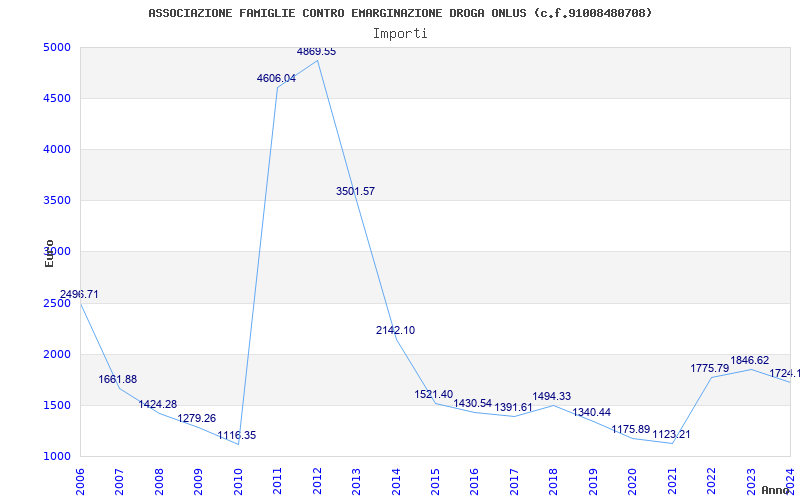Select the 1175.89 value label
The width and height of the screenshot is (800, 500).
[631, 430]
